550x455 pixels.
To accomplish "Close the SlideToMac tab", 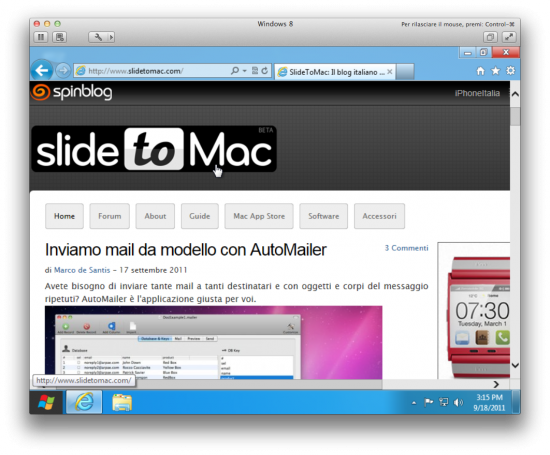I will tap(390, 72).
